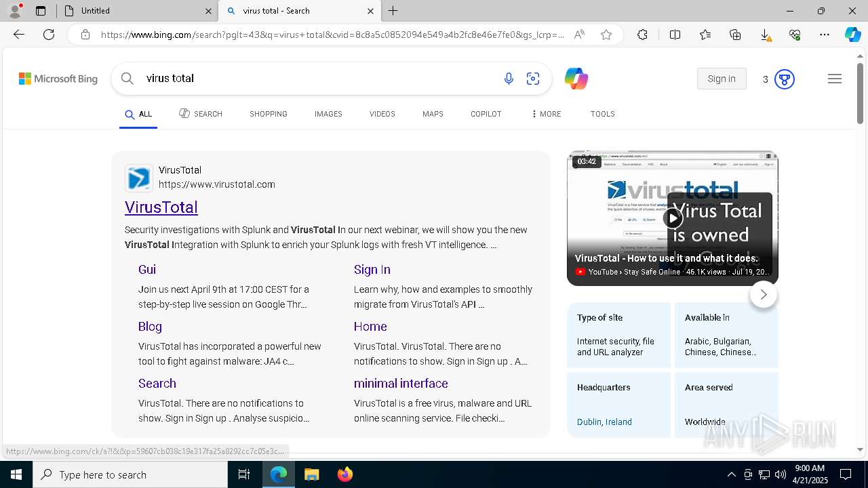
Task: Go back to the previous page
Action: pyautogui.click(x=19, y=35)
